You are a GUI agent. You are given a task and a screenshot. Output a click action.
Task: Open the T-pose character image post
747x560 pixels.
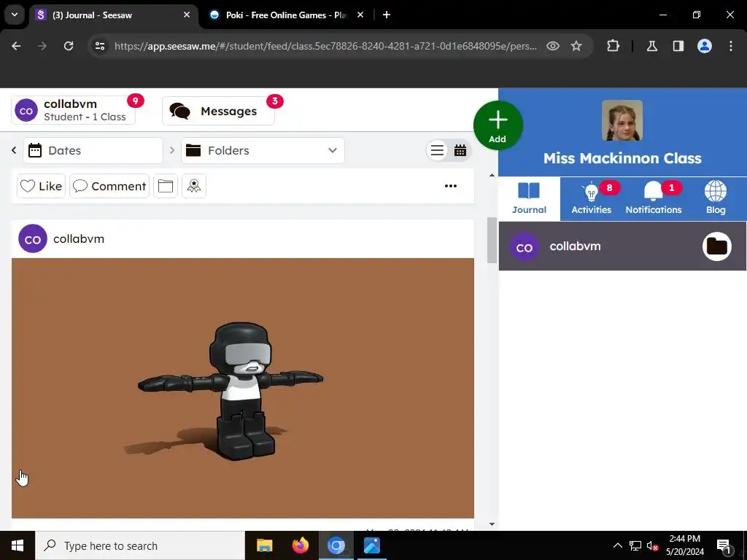(x=243, y=388)
